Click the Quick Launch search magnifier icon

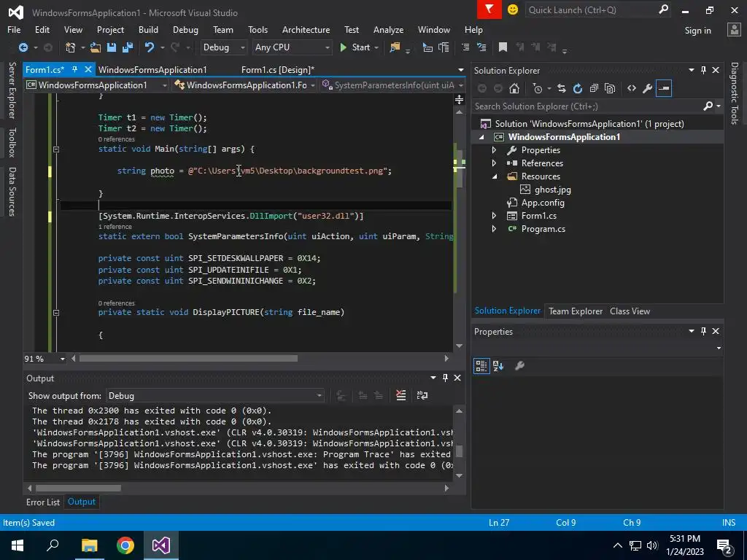[663, 9]
